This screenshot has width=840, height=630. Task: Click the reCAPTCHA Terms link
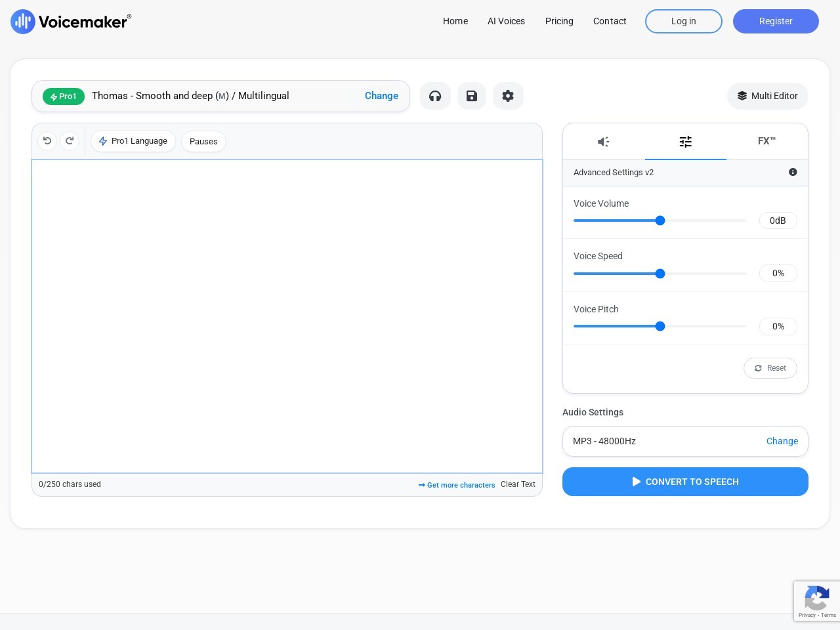[x=829, y=615]
